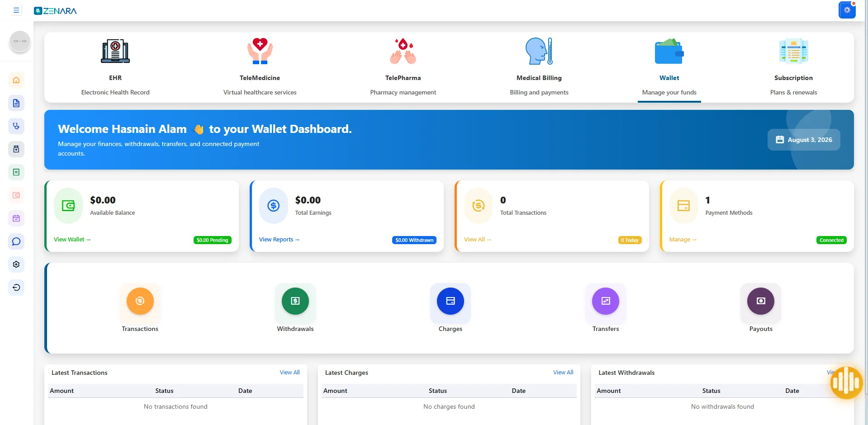Open the orange floating voice assistant button
868x425 pixels.
(846, 383)
